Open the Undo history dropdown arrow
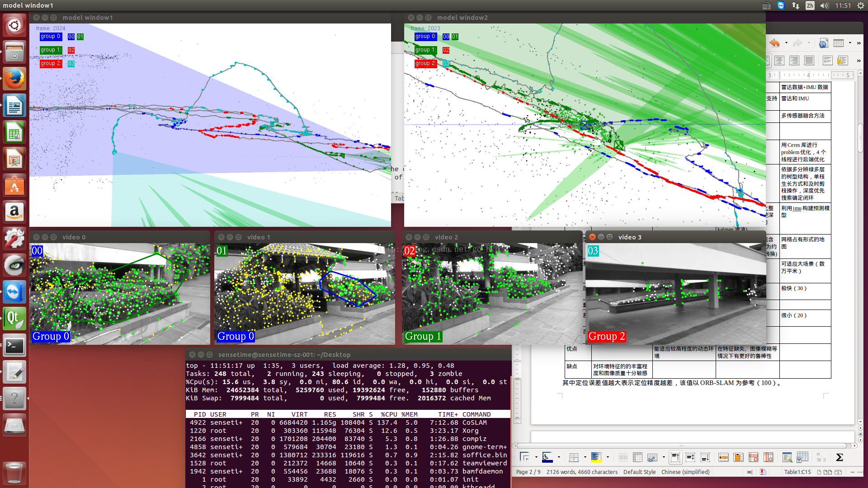The height and width of the screenshot is (488, 868). point(786,43)
